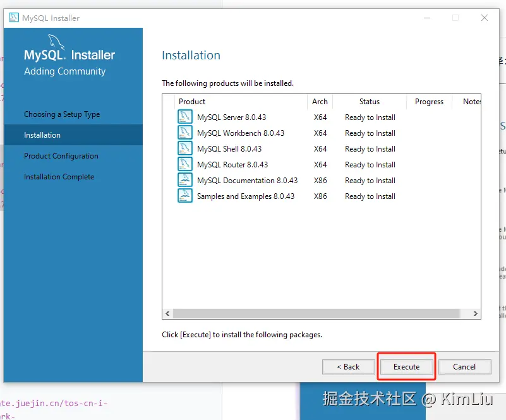Screen dimensions: 506x420
Task: Minimize the MySQL Installer window
Action: point(427,18)
